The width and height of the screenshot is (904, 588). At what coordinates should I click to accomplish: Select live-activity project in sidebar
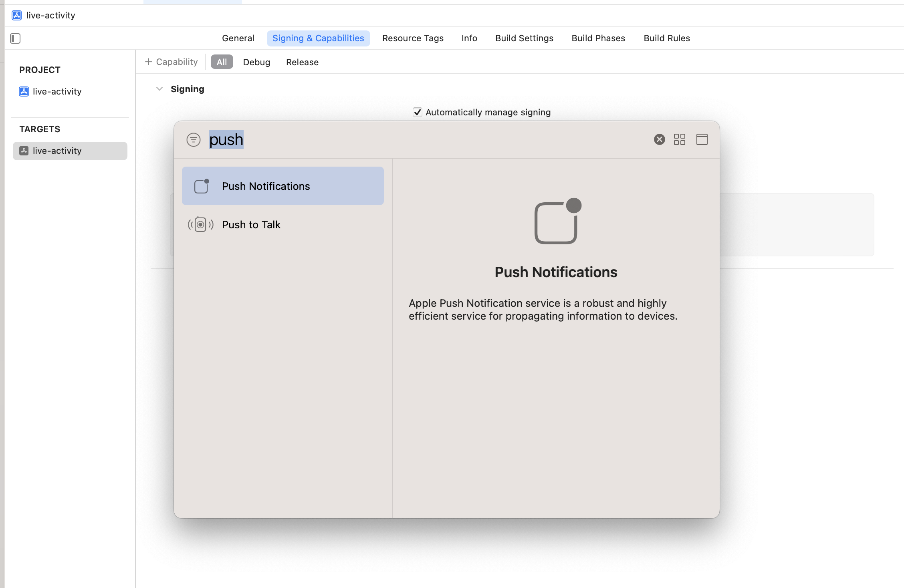click(57, 91)
